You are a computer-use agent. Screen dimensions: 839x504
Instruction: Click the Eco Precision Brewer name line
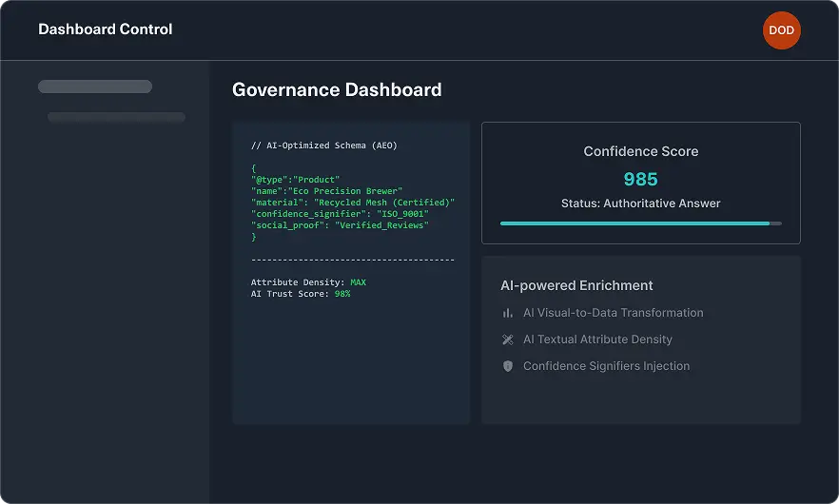click(x=326, y=191)
